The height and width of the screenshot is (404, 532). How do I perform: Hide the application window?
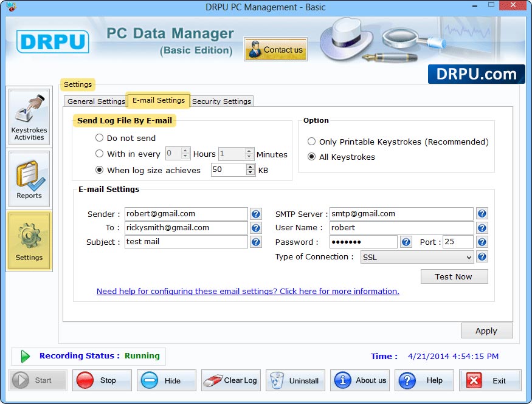coord(166,380)
